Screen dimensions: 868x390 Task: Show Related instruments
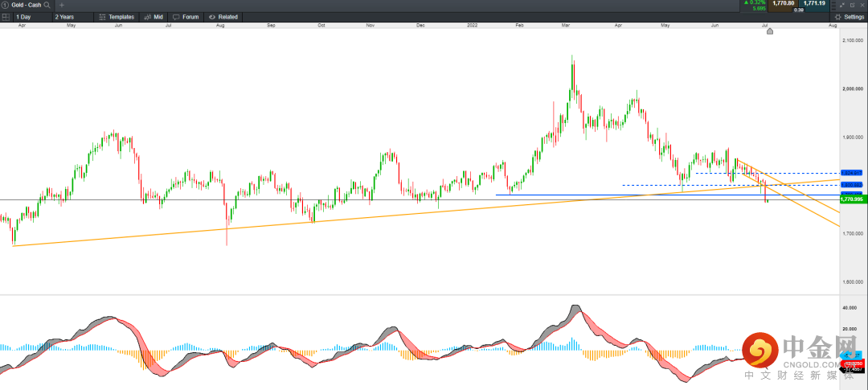tap(223, 17)
